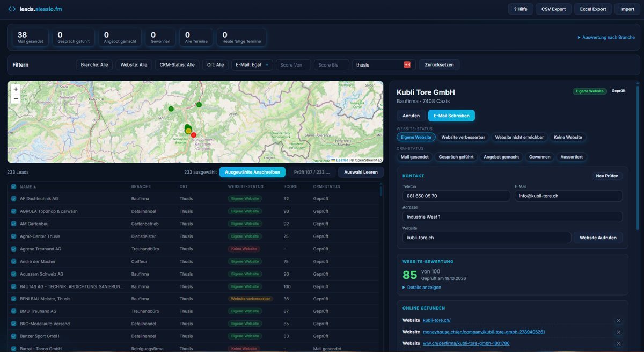
Task: Uncheck Banzer Sport GmbH checkbox
Action: tap(13, 336)
